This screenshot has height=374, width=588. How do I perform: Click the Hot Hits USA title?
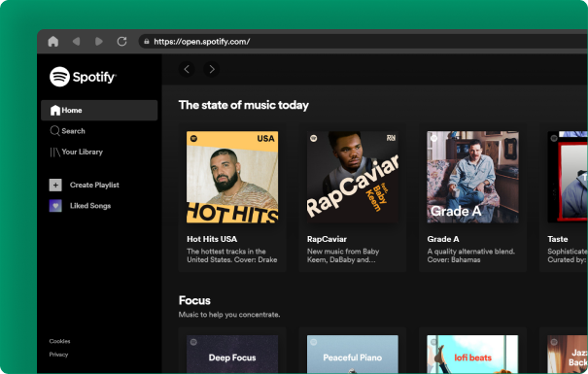click(212, 239)
